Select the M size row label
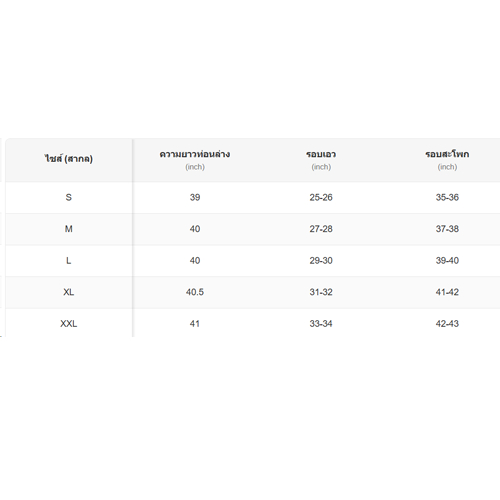500x500 pixels. 69,229
